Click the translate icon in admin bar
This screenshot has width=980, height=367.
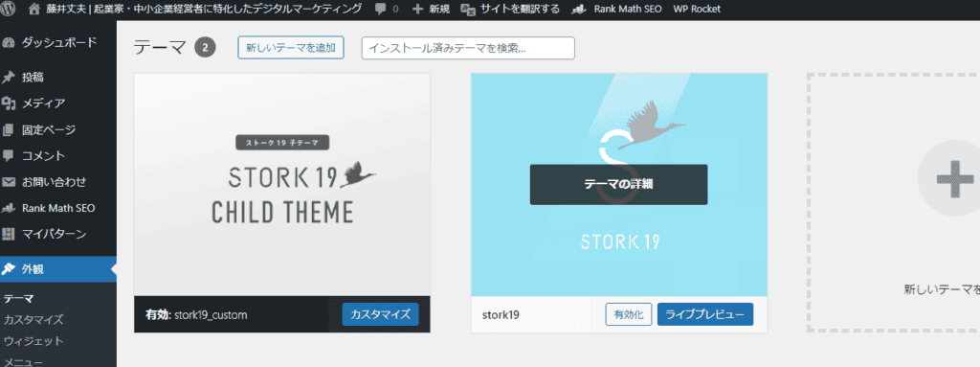[469, 10]
